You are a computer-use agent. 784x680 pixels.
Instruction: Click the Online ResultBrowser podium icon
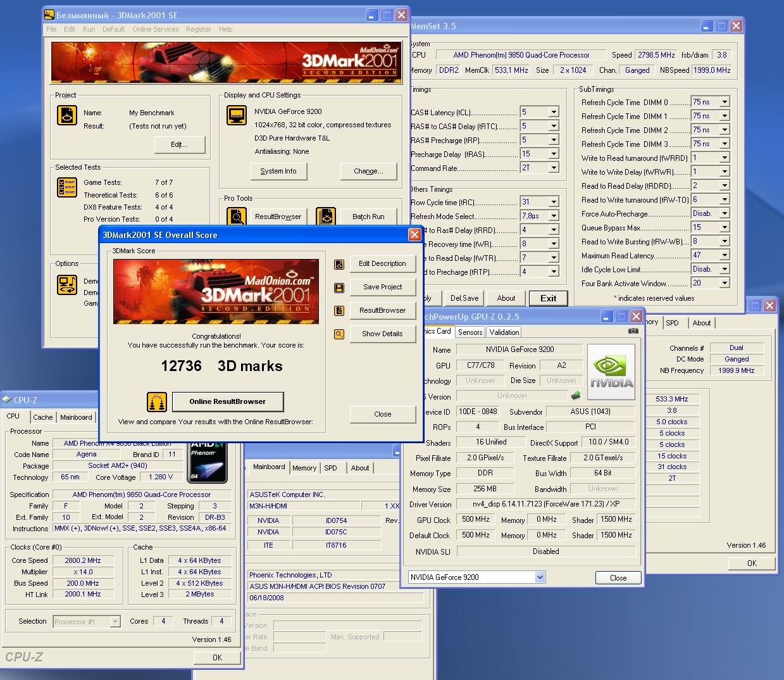[157, 401]
